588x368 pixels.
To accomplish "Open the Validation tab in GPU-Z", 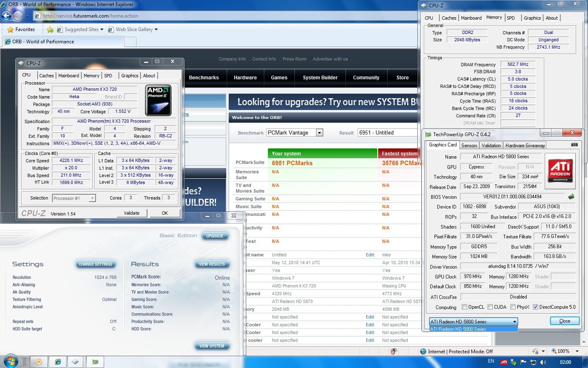I will point(491,146).
